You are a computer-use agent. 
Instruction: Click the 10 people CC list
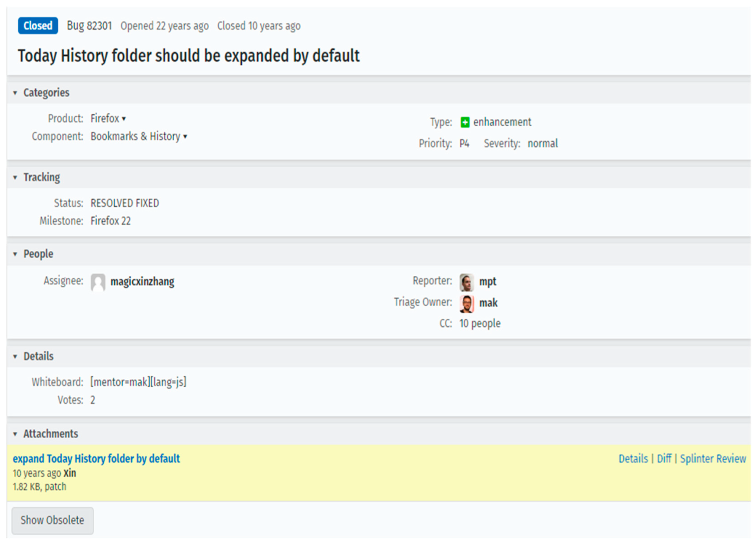(480, 324)
